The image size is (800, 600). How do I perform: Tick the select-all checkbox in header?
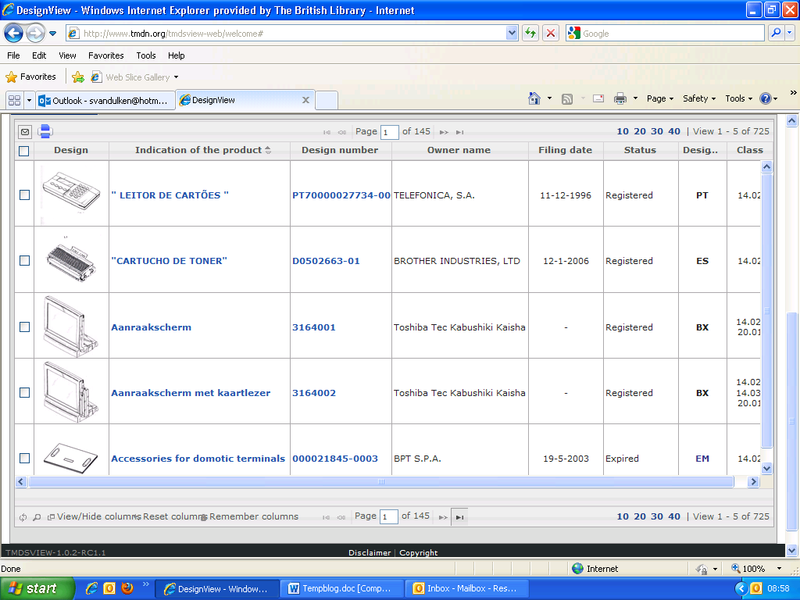[x=24, y=151]
